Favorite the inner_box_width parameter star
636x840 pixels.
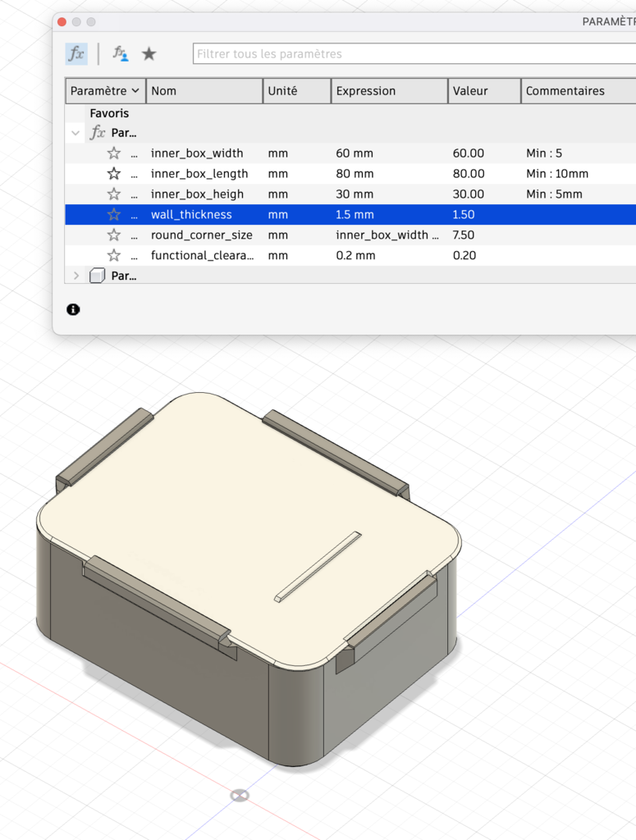tap(114, 153)
